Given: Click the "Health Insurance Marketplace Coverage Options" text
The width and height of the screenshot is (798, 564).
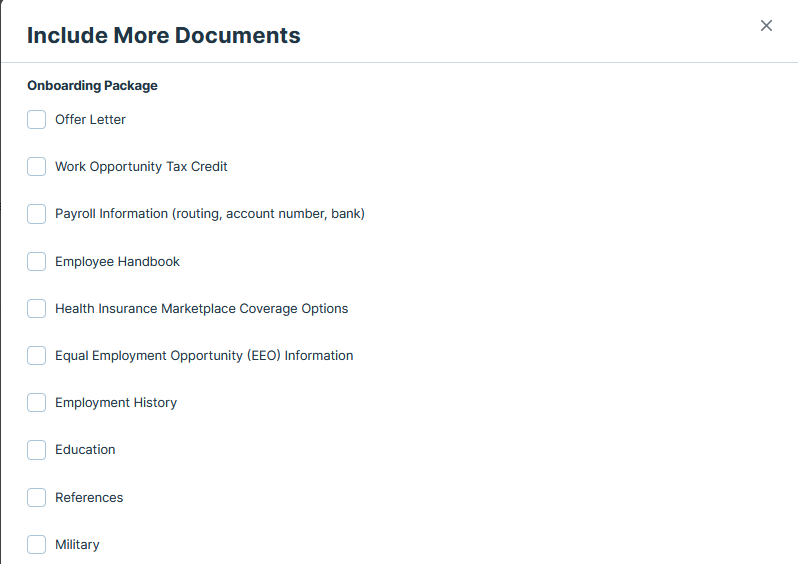Looking at the screenshot, I should (x=201, y=309).
